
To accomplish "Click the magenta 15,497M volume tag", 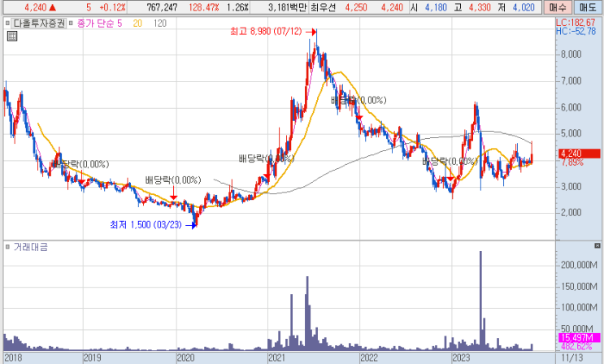I will 579,338.
